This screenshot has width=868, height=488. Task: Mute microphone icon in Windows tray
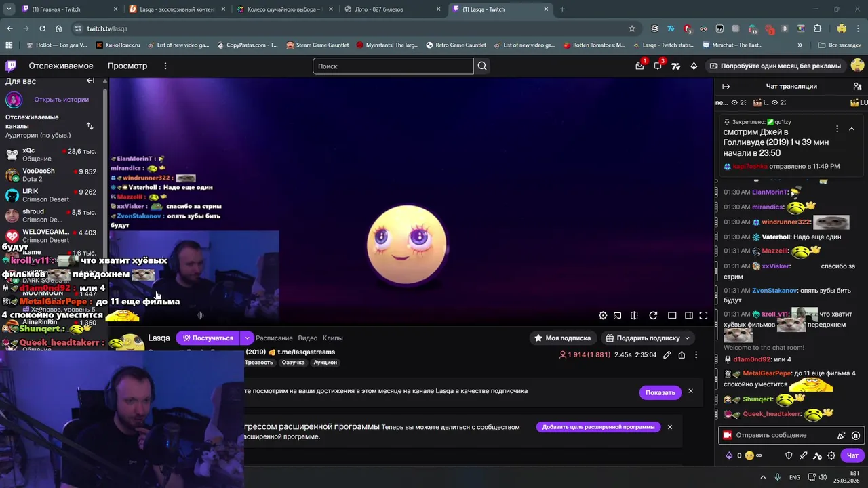click(x=778, y=477)
